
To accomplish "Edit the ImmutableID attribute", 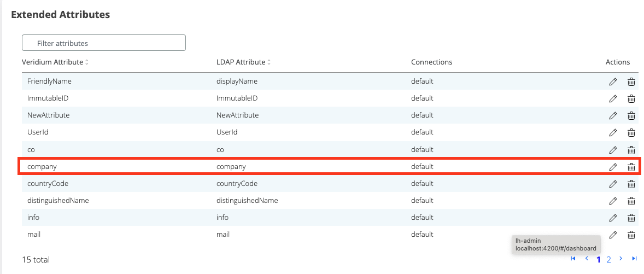I will 613,98.
